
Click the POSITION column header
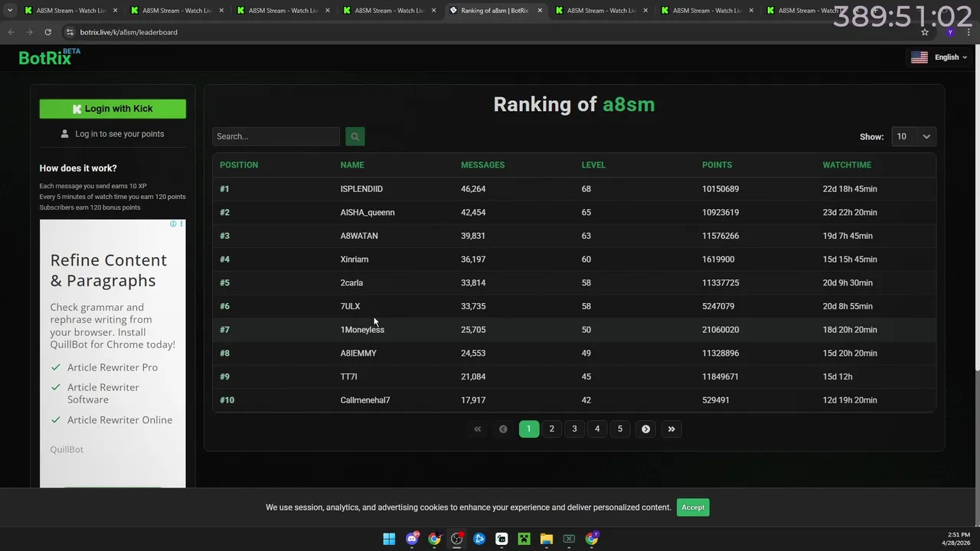click(x=239, y=165)
